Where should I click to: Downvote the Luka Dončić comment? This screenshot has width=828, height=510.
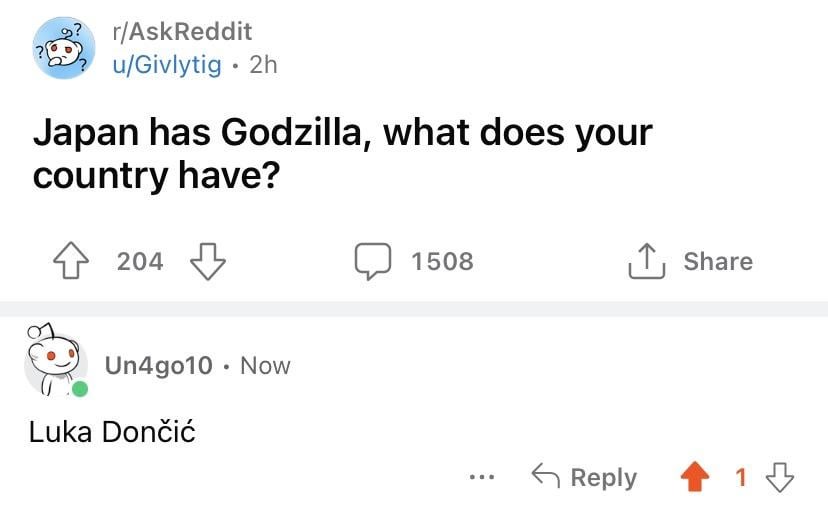pos(780,478)
